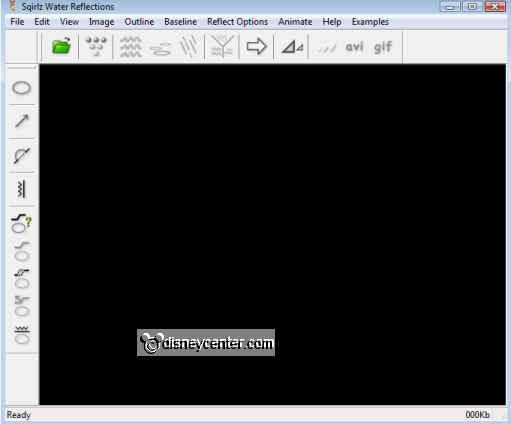This screenshot has width=511, height=424.
Task: Select the arrow line tool in sidebar
Action: coord(22,121)
